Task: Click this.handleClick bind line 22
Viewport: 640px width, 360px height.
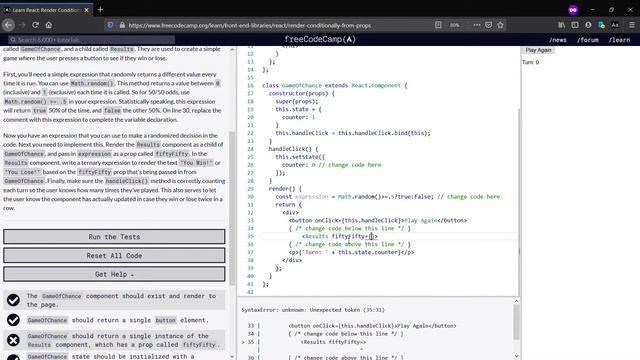Action: coord(353,133)
